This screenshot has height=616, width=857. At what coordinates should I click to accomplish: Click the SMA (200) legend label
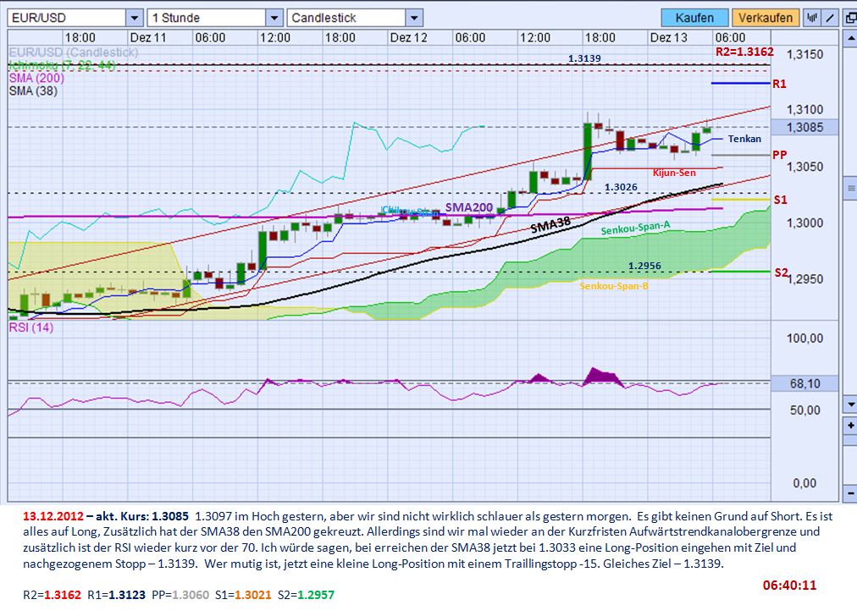[36, 78]
